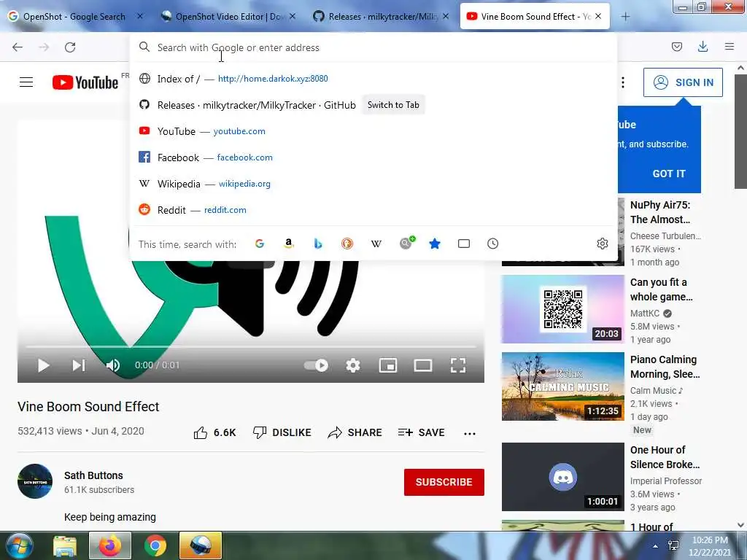Play the Vine Boom video

coord(43,365)
